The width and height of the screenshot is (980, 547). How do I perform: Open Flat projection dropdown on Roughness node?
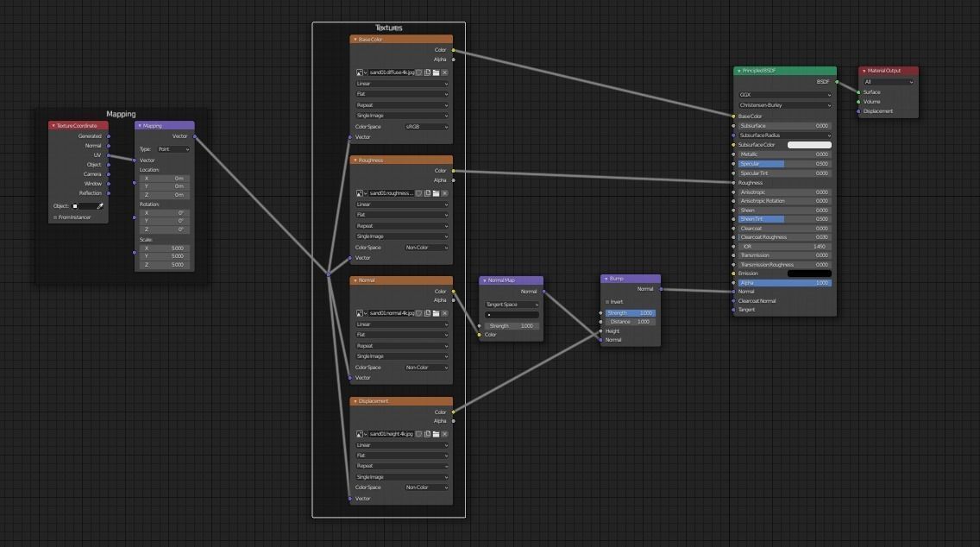click(x=401, y=215)
